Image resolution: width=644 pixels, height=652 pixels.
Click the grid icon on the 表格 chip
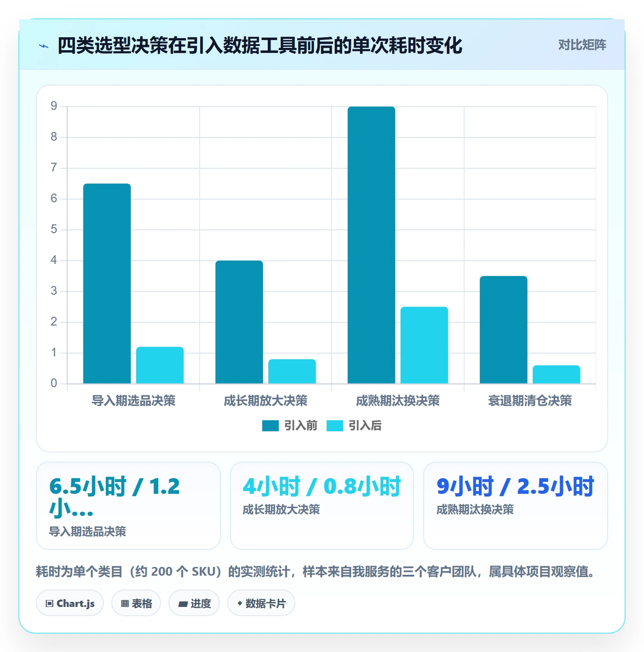tap(125, 604)
